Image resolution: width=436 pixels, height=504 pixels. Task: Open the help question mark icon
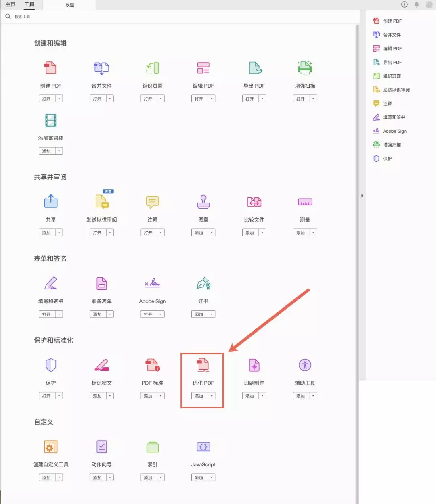405,5
